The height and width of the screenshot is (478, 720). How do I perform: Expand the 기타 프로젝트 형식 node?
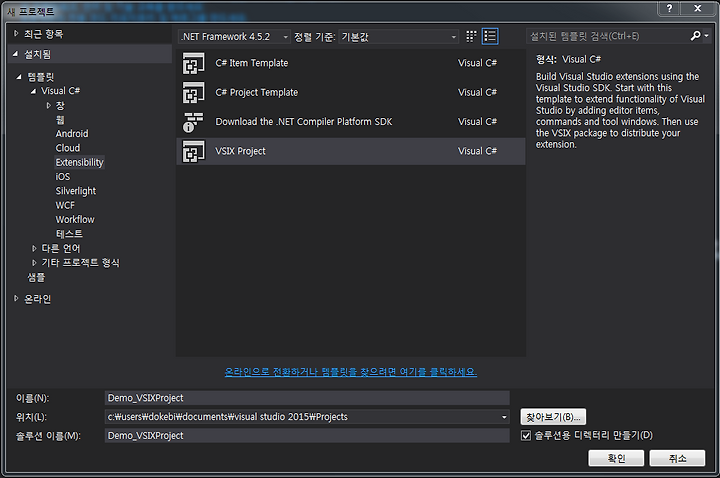34,263
